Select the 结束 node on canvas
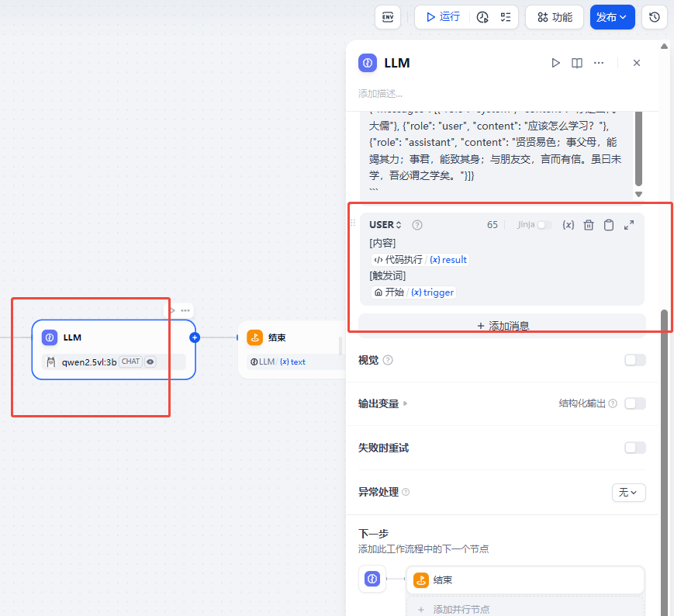The height and width of the screenshot is (616, 674). pos(292,349)
